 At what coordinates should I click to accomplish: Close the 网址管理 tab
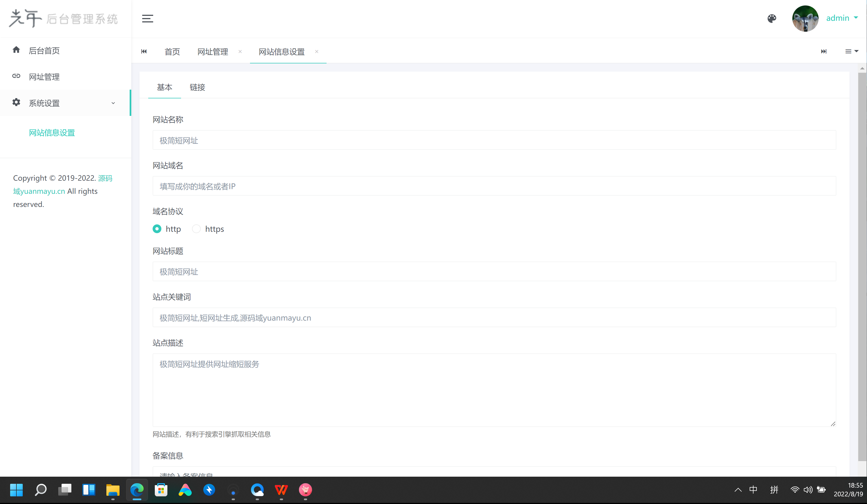point(240,52)
